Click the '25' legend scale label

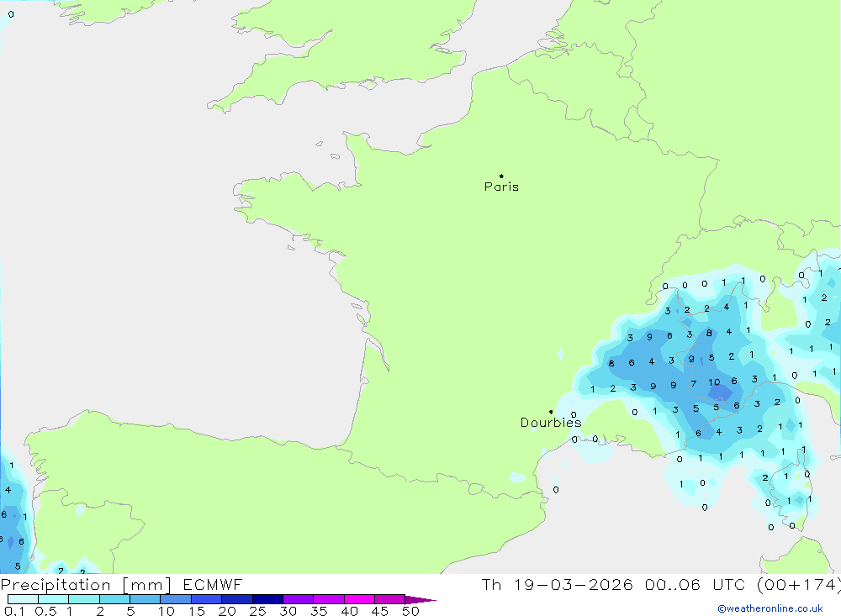tap(257, 611)
